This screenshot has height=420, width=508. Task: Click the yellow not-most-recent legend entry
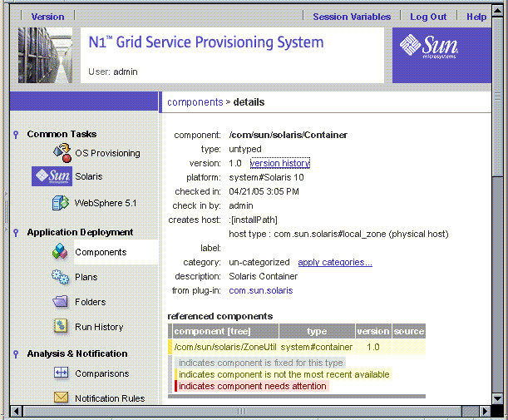pos(284,374)
